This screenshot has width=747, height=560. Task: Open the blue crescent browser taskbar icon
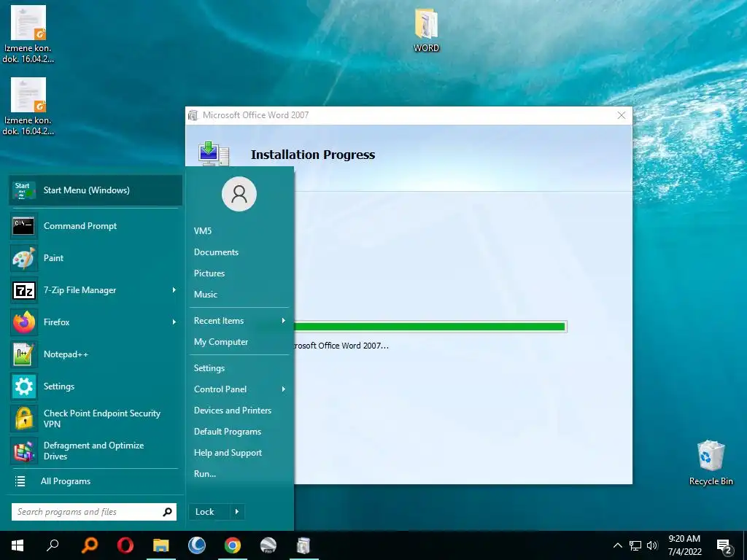point(197,545)
